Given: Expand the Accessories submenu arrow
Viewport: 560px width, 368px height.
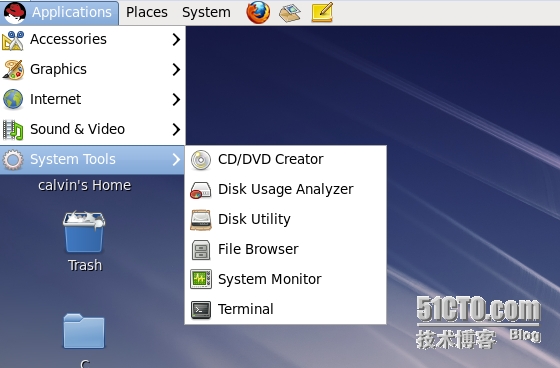Looking at the screenshot, I should tap(176, 39).
